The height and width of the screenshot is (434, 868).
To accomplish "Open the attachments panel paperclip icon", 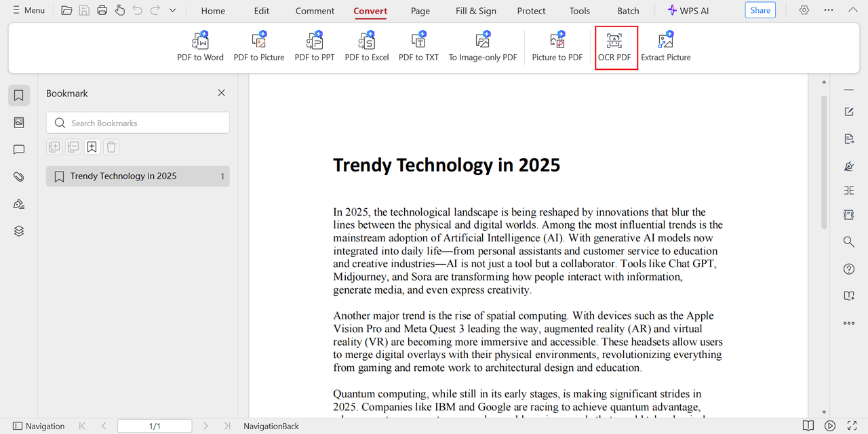I will [19, 177].
